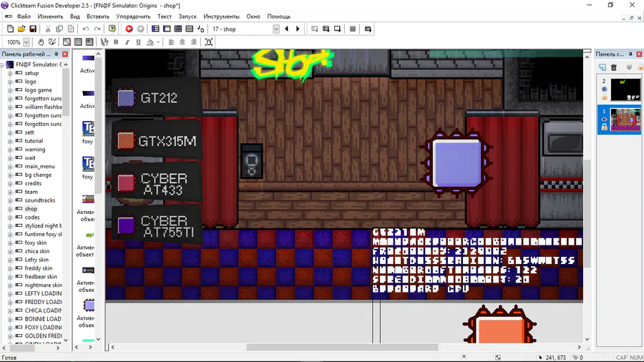The height and width of the screenshot is (362, 644).
Task: Stop the running application
Action: pyautogui.click(x=352, y=29)
